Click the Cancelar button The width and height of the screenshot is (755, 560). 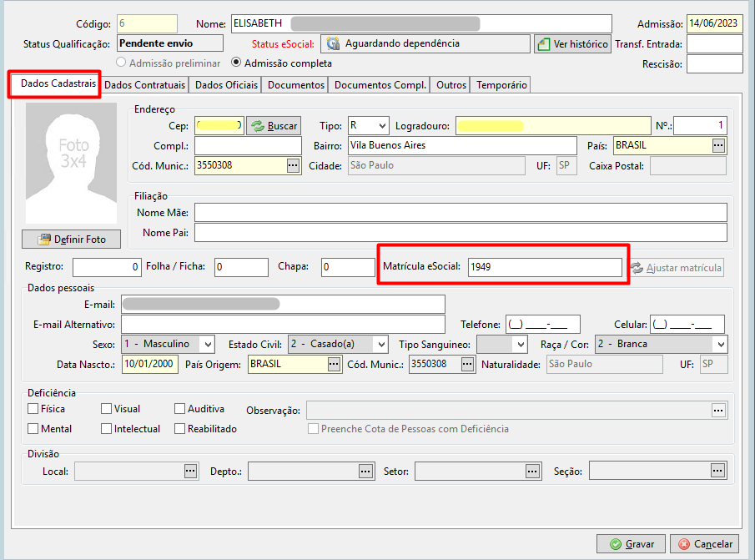704,544
